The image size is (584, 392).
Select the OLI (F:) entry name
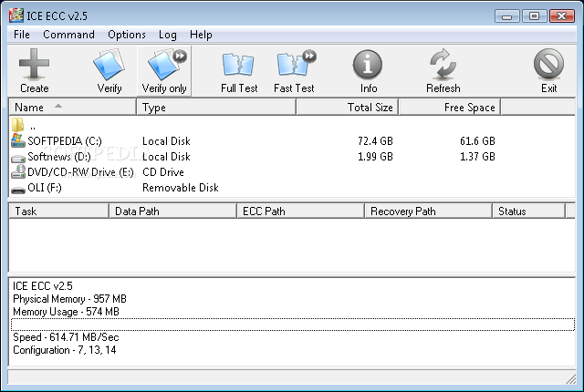(45, 188)
